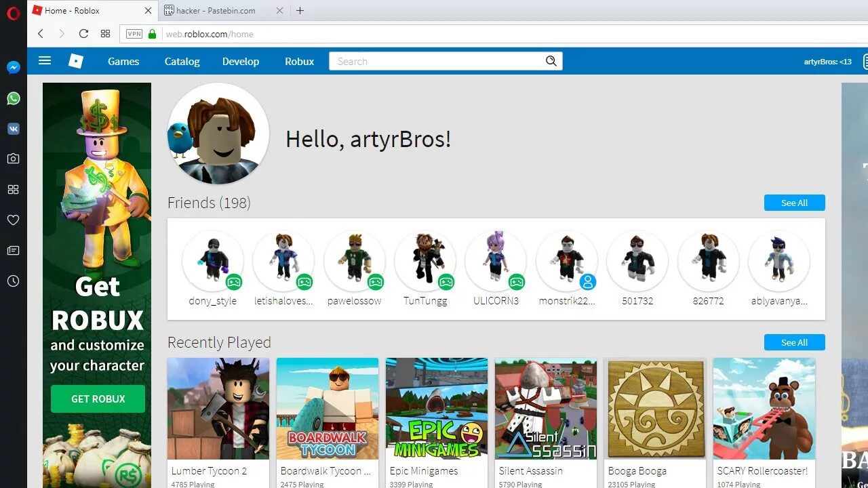This screenshot has height=488, width=868.
Task: Switch to the hacker - Pastebin.com tab
Action: pos(224,11)
